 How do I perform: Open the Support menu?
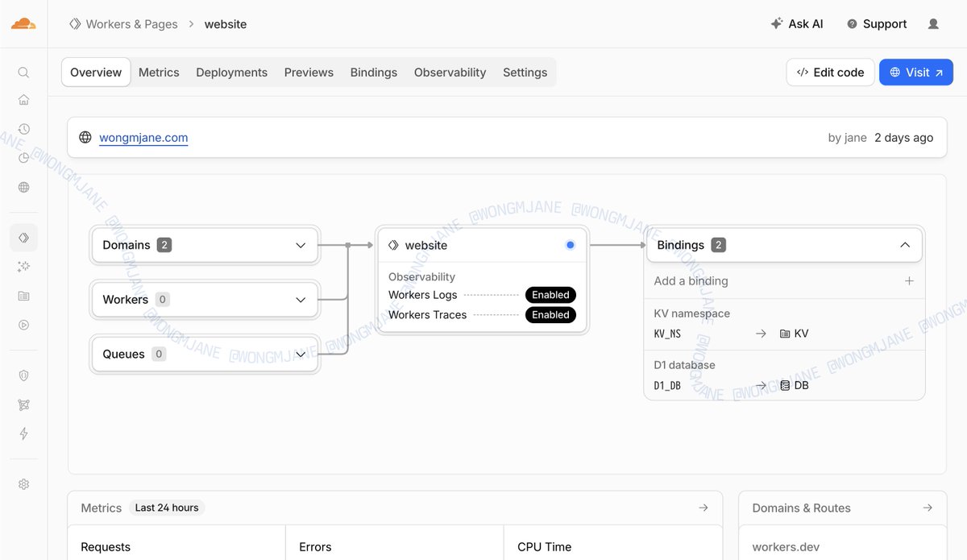[x=877, y=24]
